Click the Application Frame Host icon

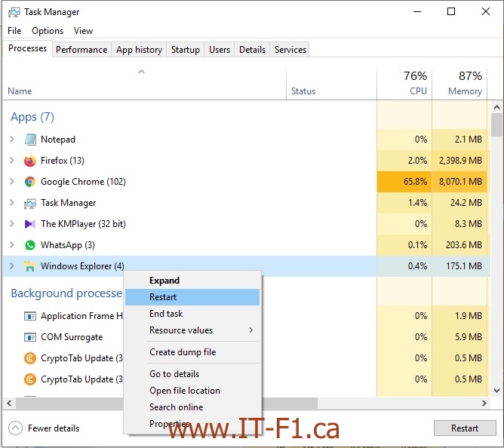coord(30,316)
